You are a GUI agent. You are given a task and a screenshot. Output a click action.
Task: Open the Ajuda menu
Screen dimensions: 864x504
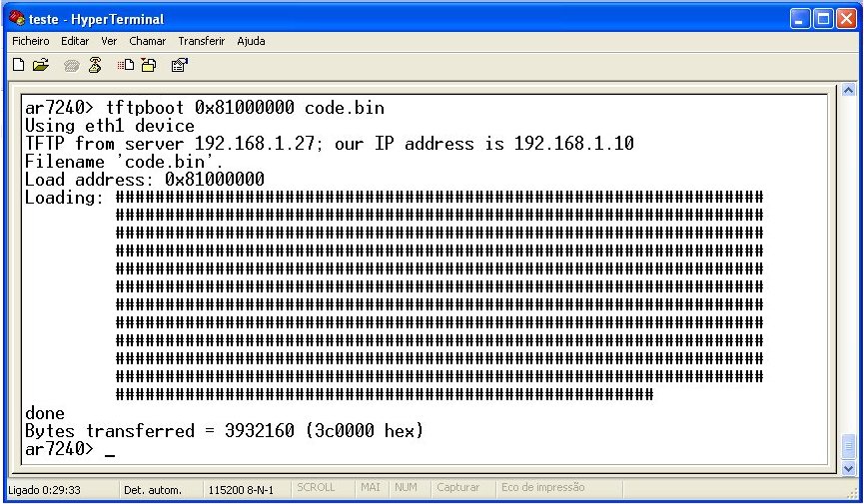[x=251, y=41]
